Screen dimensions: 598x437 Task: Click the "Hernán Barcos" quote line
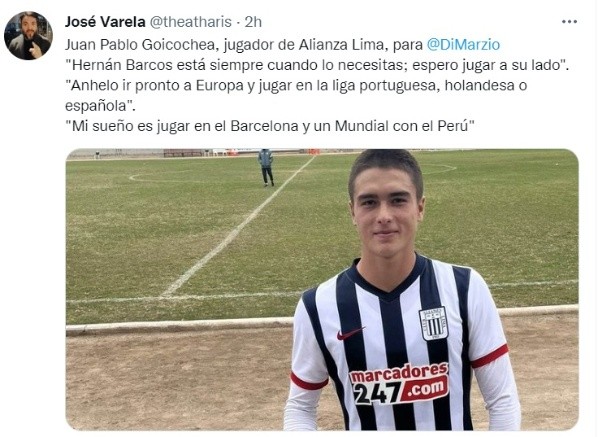point(317,65)
